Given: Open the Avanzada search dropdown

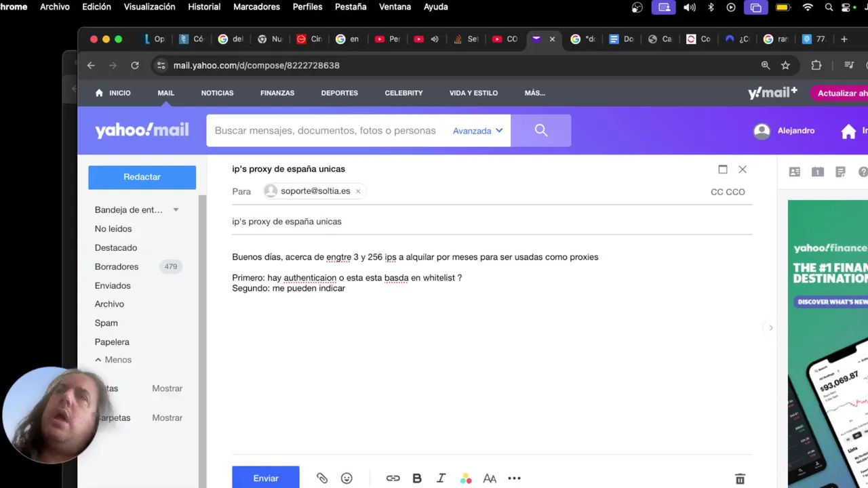Looking at the screenshot, I should point(478,131).
